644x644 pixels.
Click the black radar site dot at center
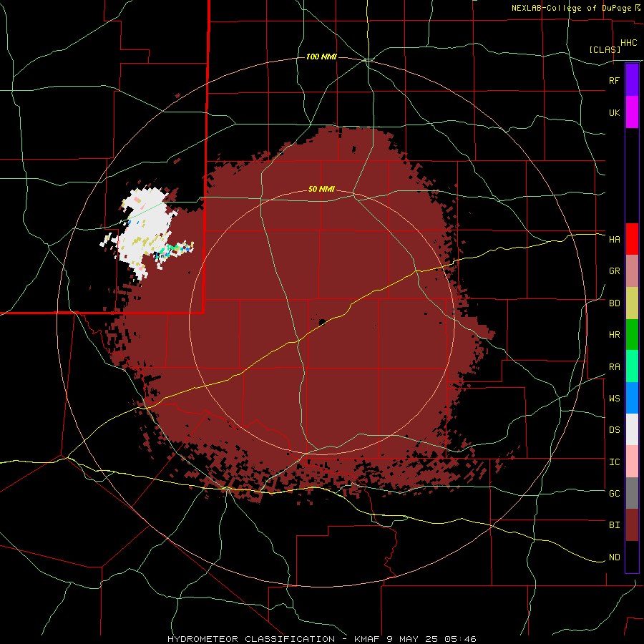click(323, 321)
